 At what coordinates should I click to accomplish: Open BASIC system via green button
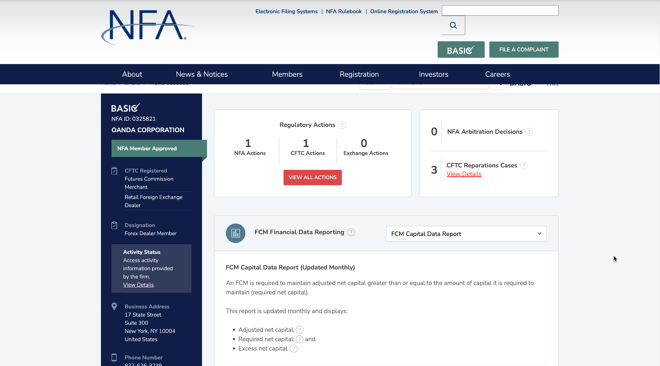point(461,50)
